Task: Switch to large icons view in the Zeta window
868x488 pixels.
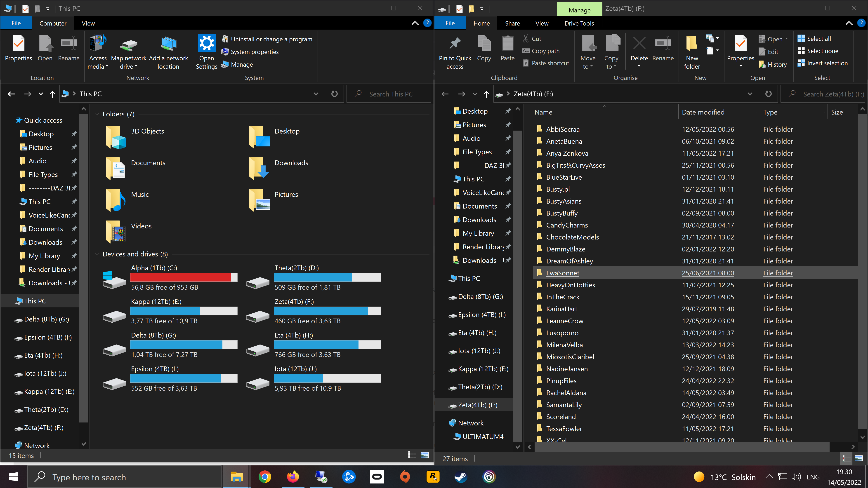Action: [859, 458]
